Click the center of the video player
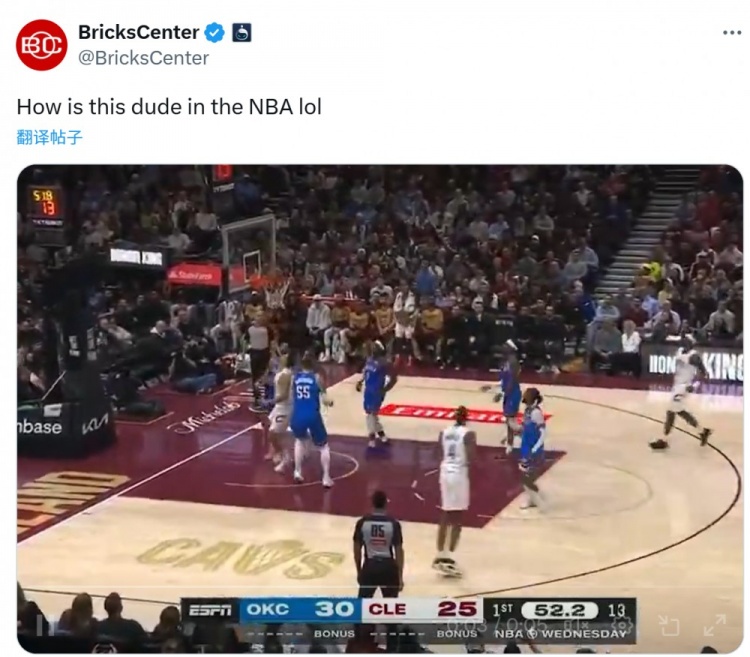Viewport: 750px width, 657px height. click(x=380, y=409)
